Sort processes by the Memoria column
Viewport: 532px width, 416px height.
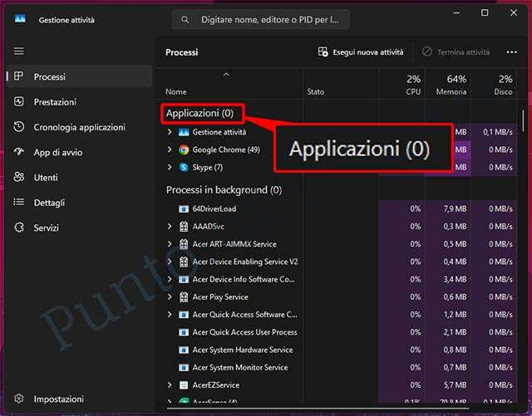pos(451,86)
